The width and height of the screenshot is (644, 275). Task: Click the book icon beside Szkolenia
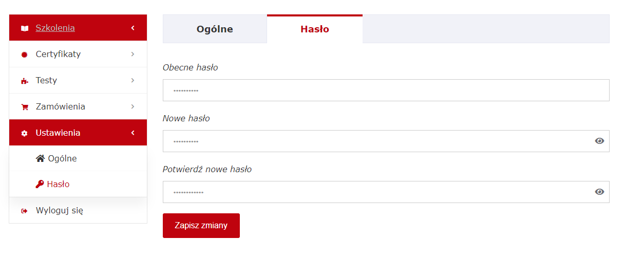tap(25, 28)
